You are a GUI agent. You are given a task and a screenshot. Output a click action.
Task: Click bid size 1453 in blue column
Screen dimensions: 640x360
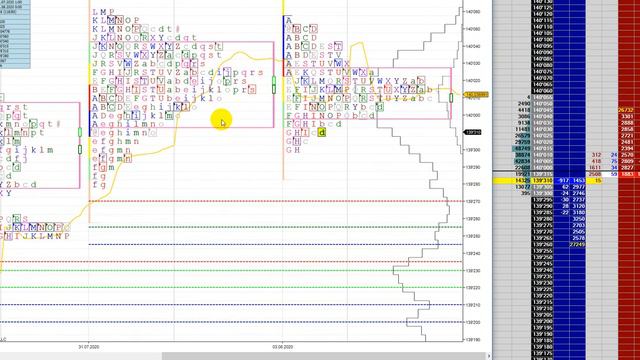578,180
